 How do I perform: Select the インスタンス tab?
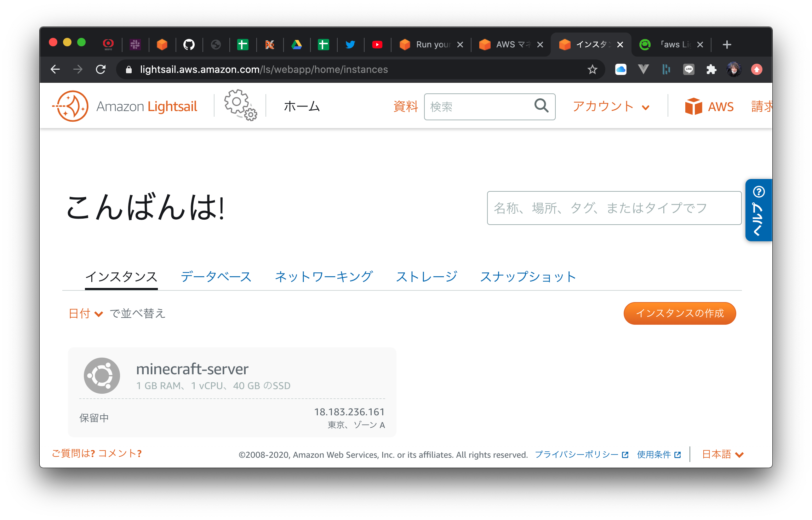point(121,277)
